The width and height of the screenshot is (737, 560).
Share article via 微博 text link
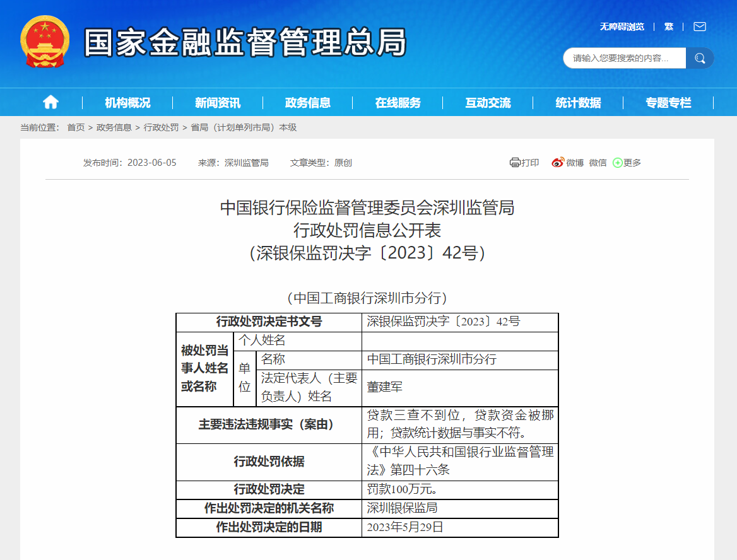(x=575, y=163)
